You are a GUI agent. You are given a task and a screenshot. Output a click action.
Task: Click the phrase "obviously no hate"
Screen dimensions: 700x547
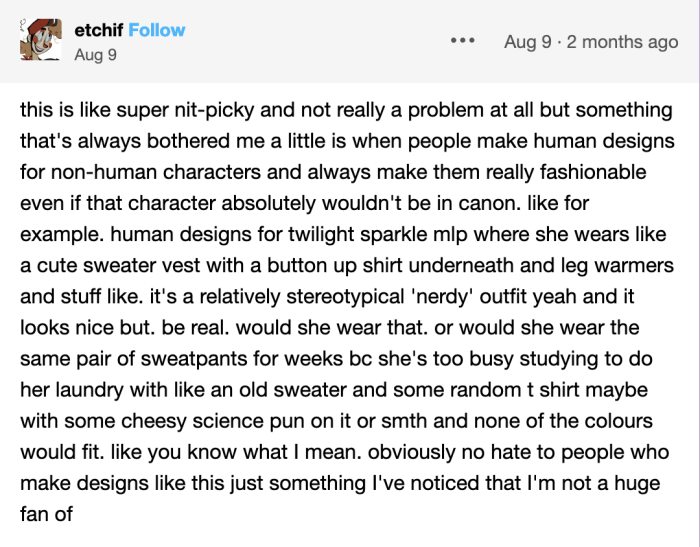click(465, 451)
